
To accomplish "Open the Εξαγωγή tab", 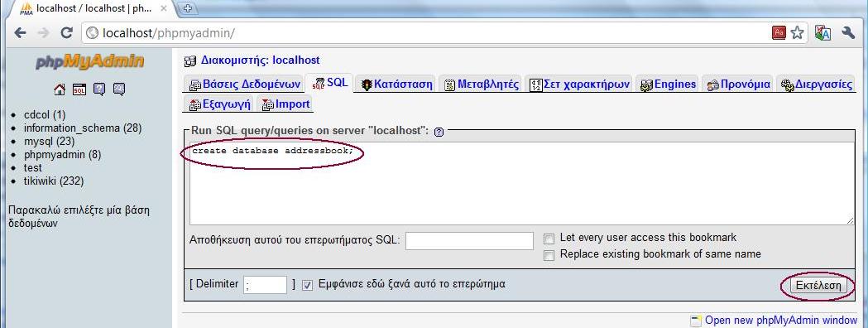I will [x=219, y=104].
